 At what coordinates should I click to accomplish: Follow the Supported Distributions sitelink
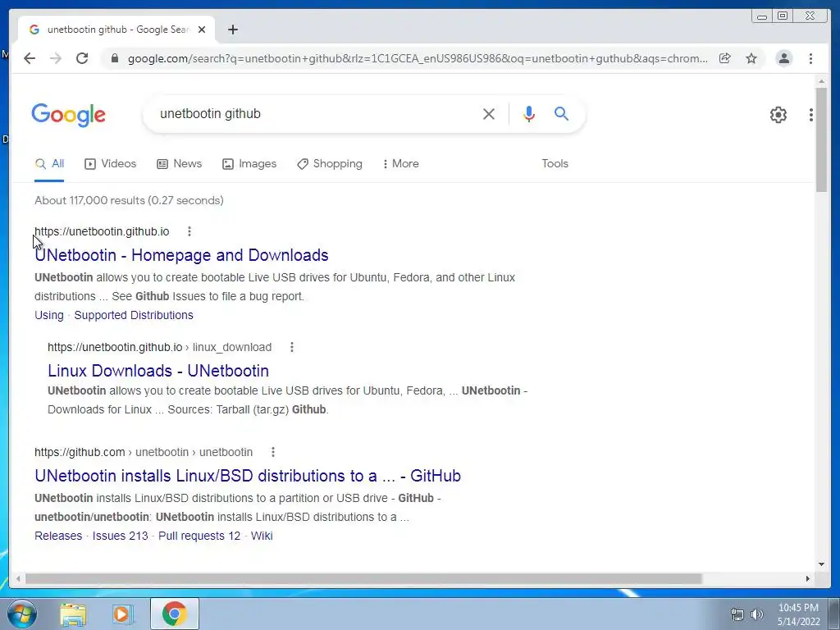click(134, 315)
